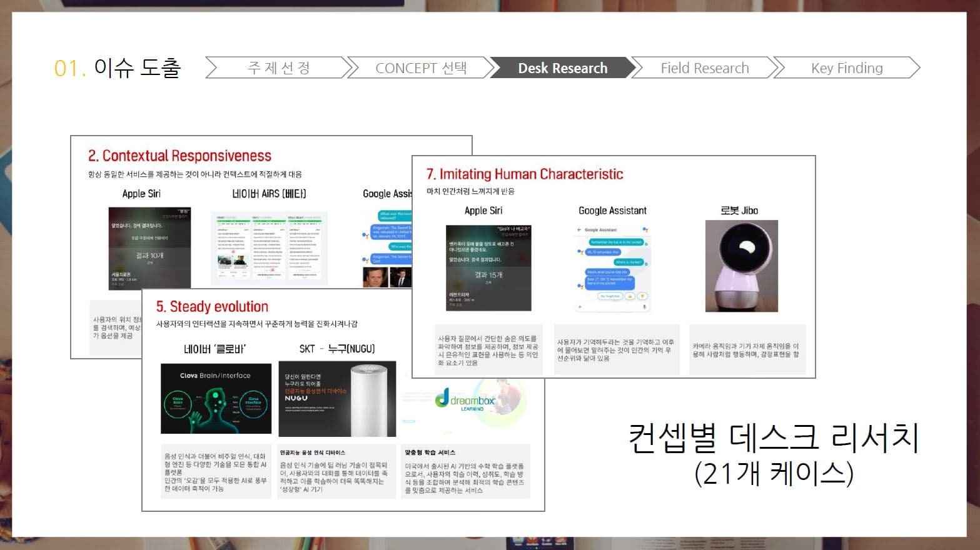Click the Jibo description text box

pos(747,349)
